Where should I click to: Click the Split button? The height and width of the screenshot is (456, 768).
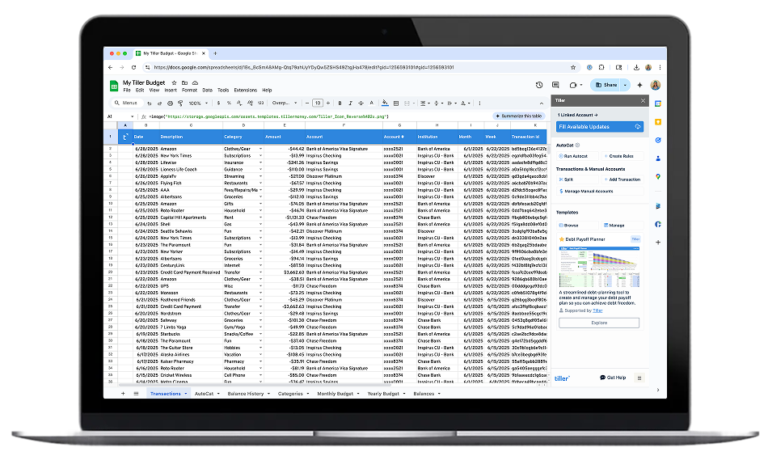(577, 180)
